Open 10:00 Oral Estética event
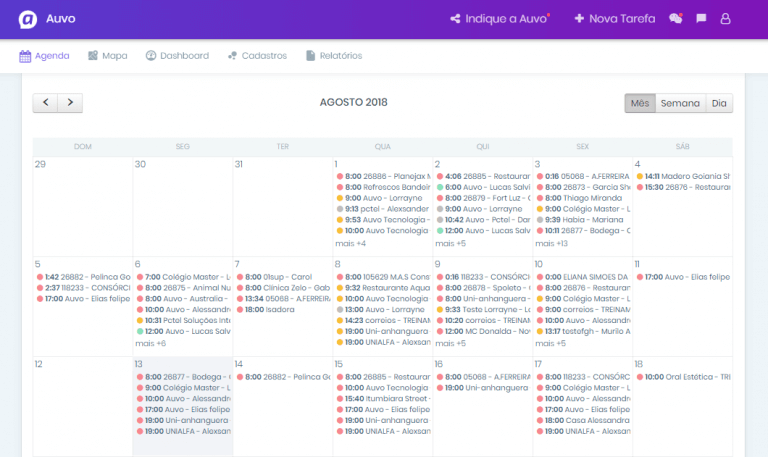The height and width of the screenshot is (457, 768). [x=683, y=377]
